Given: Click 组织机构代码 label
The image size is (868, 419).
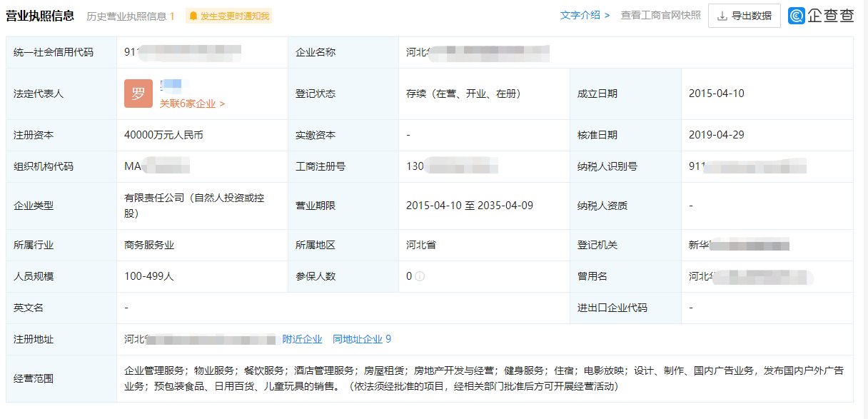Looking at the screenshot, I should point(44,166).
